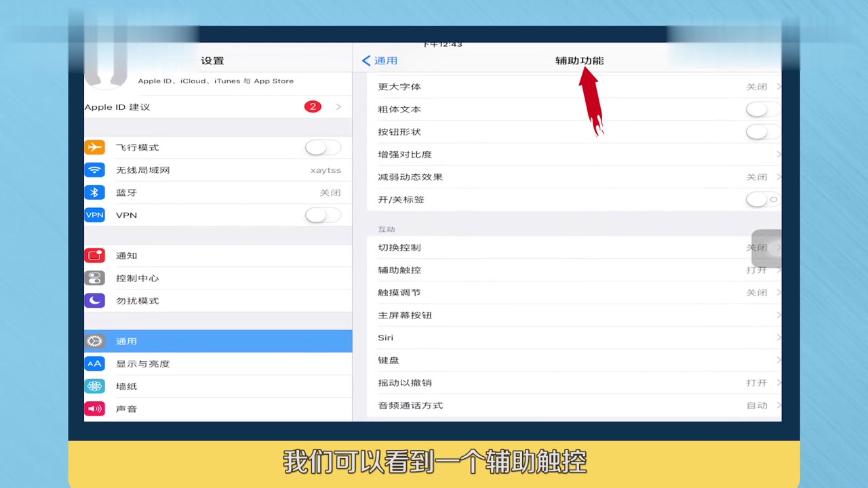Tap the Sounds (声音) speaker icon
868x488 pixels.
(95, 409)
